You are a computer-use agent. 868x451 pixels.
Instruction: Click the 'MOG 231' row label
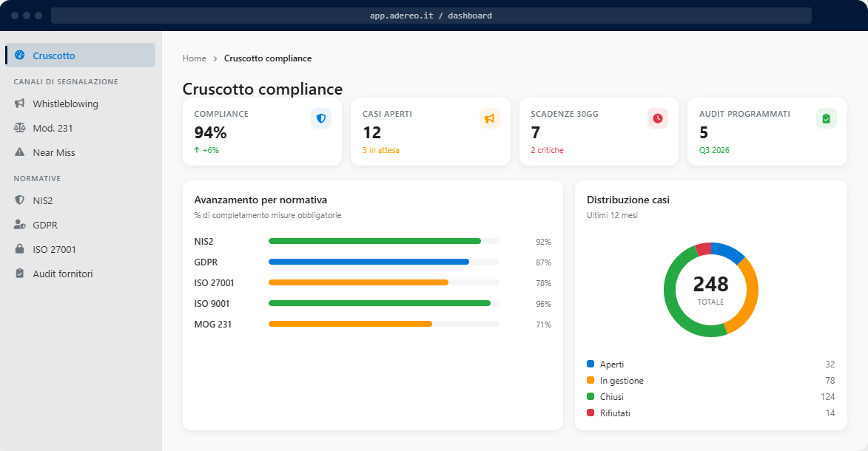coord(212,325)
